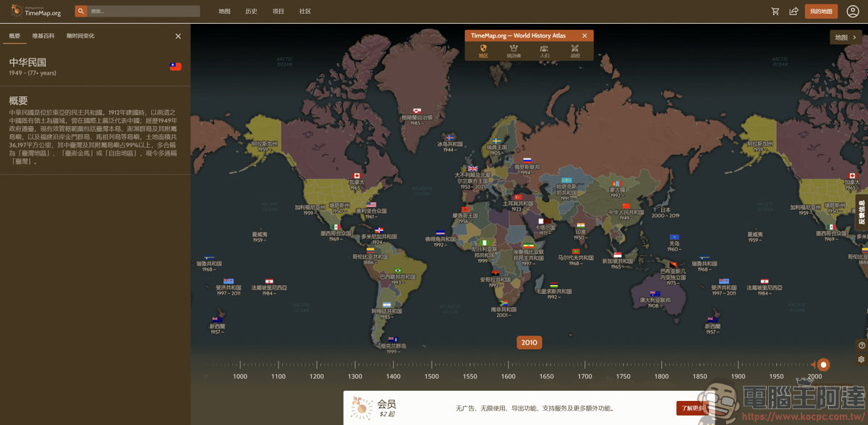Image resolution: width=868 pixels, height=425 pixels.
Task: Click the 澳大利亚联邦 map label
Action: [655, 300]
